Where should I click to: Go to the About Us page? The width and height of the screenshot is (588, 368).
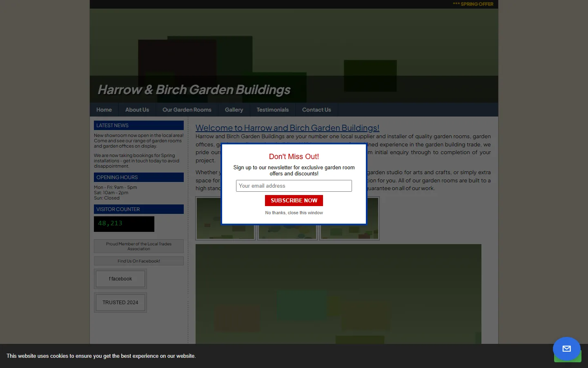pyautogui.click(x=137, y=110)
